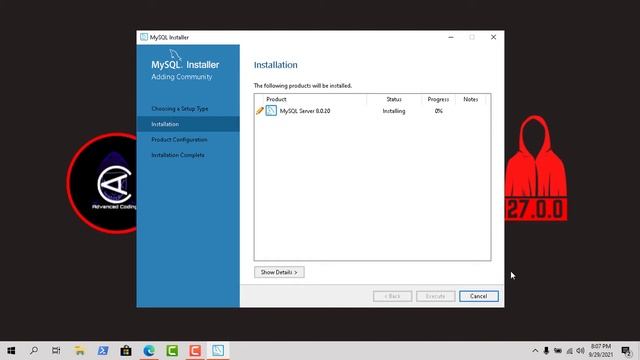Click the MySQL Installer title bar icon
The width and height of the screenshot is (640, 360).
144,37
